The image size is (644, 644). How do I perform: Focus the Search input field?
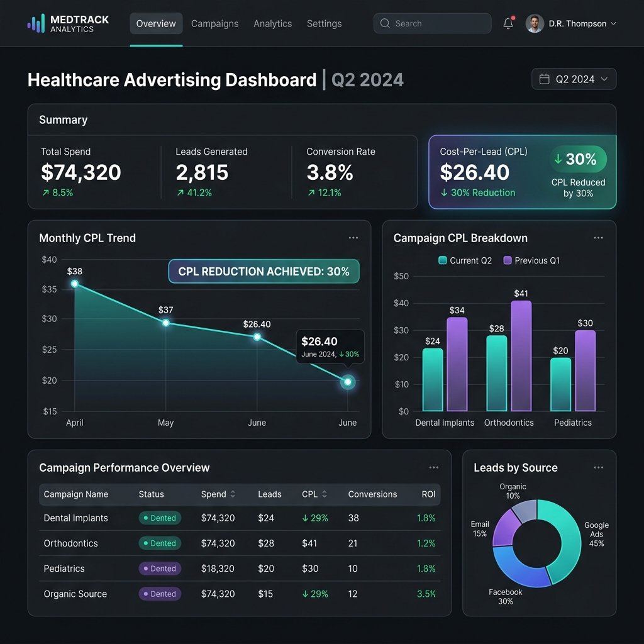[x=432, y=23]
